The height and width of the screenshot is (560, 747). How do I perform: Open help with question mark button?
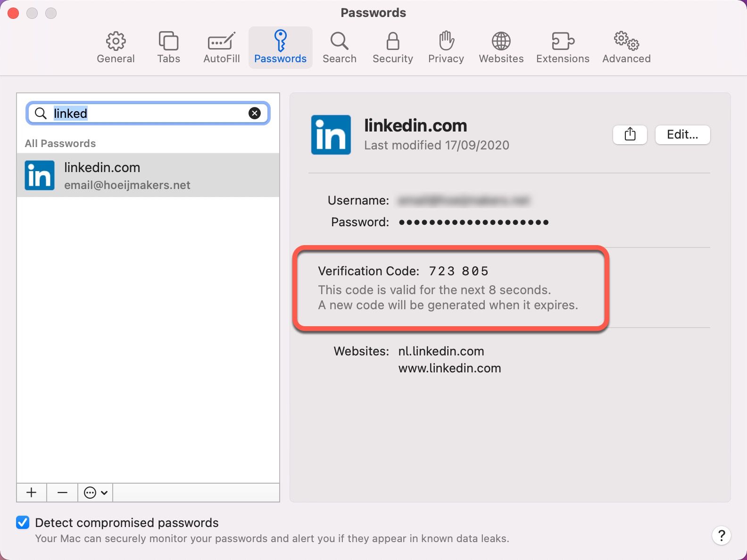coord(721,535)
